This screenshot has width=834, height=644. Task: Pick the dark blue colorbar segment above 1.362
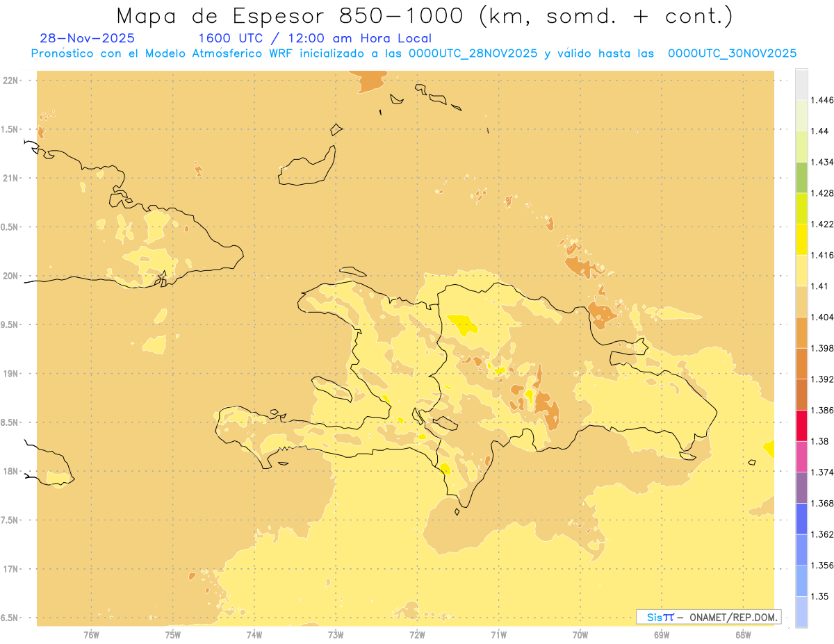(x=801, y=519)
